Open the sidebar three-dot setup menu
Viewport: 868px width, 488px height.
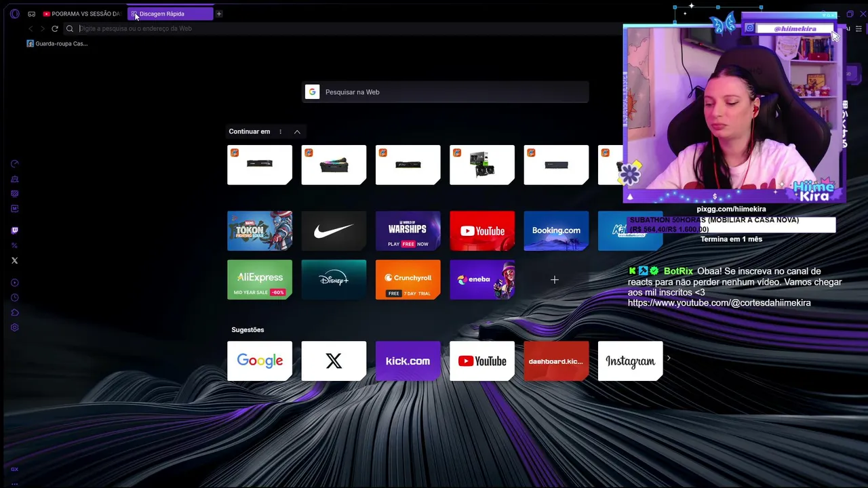click(14, 483)
